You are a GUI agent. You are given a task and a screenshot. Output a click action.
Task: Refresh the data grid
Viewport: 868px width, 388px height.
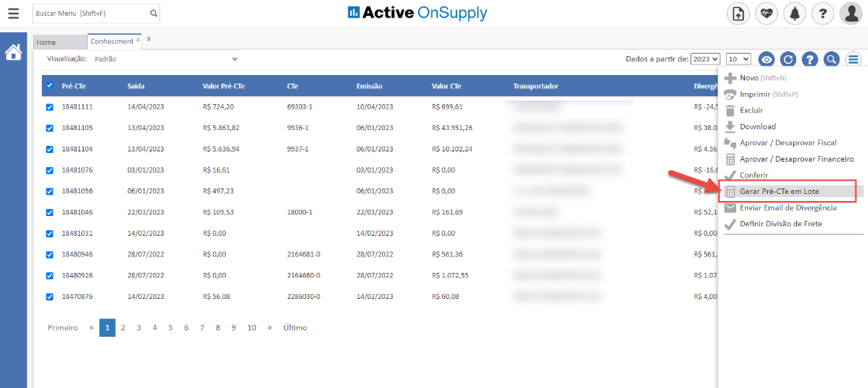(x=788, y=59)
